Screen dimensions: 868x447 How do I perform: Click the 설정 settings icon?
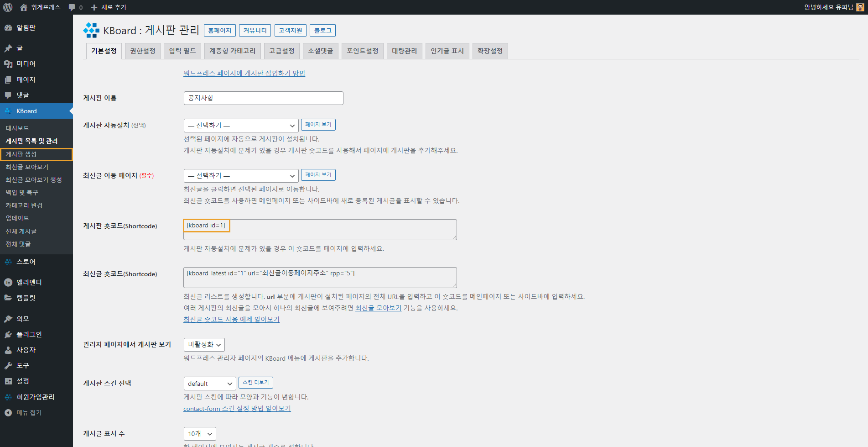[x=8, y=381]
